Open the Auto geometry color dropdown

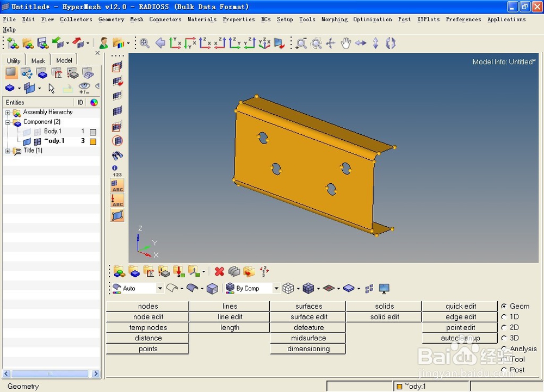coord(160,288)
